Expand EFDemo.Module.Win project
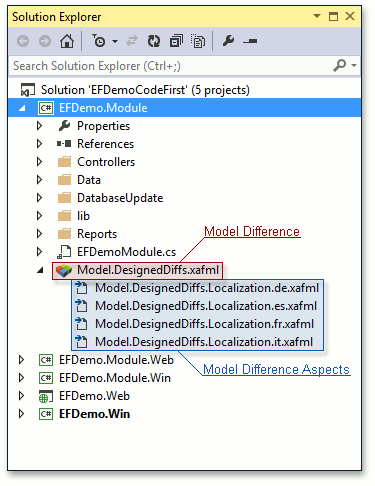375x486 pixels. [x=21, y=378]
